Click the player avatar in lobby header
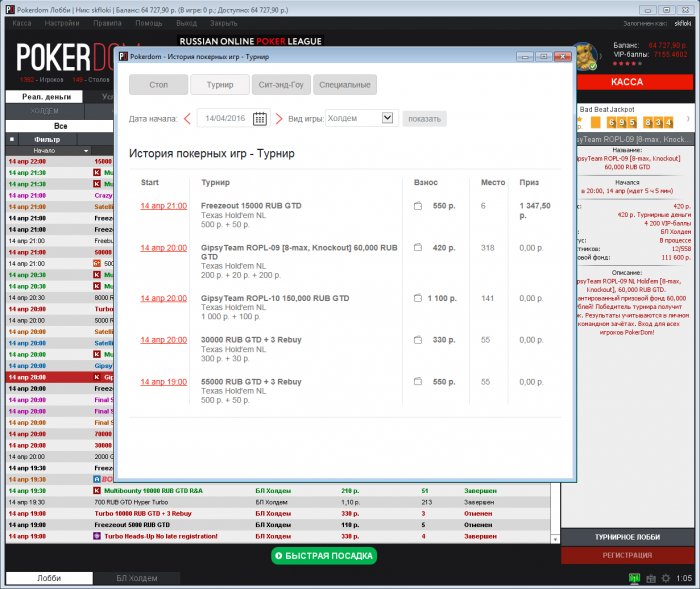This screenshot has width=700, height=589. coord(587,57)
